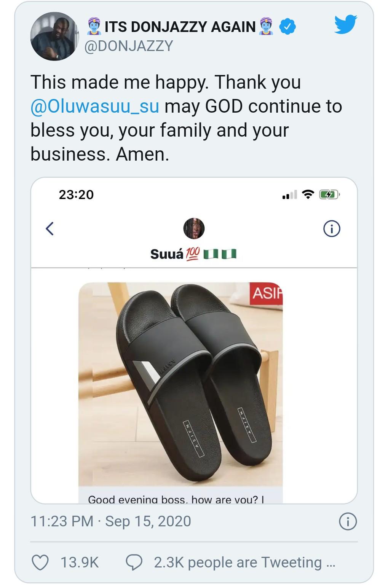This screenshot has height=588, width=388.
Task: Click the red ASIF brand tag
Action: [266, 293]
